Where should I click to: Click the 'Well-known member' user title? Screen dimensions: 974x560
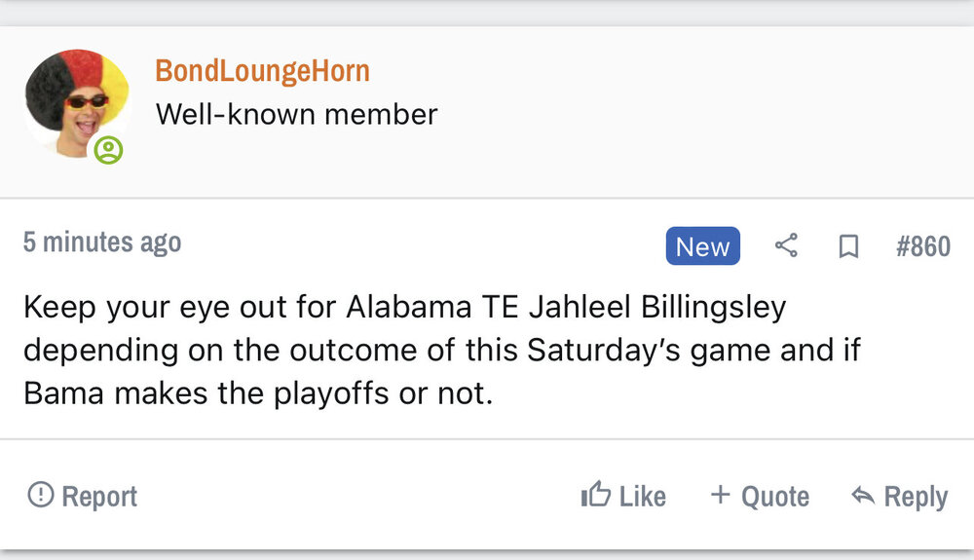[x=296, y=114]
